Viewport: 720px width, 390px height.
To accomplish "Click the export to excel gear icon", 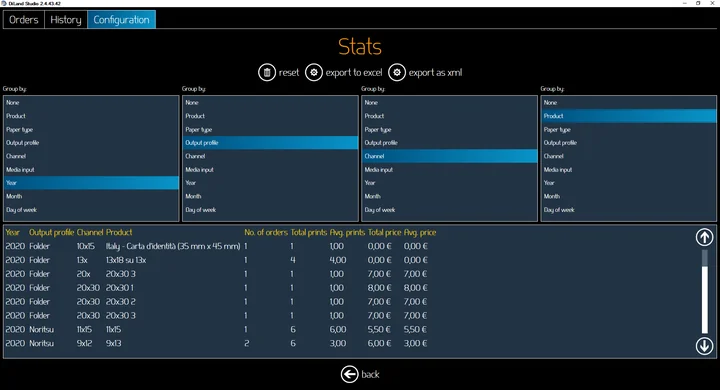I will pos(314,73).
